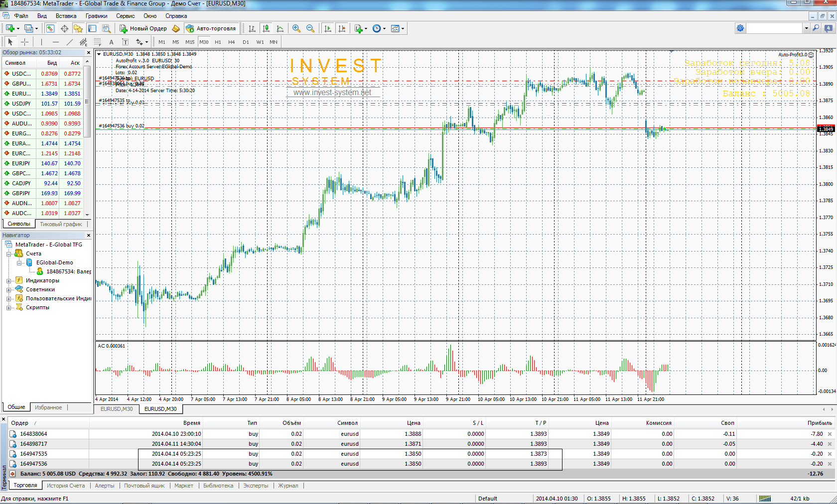Select the crosshair cursor tool
The height and width of the screenshot is (504, 837).
click(x=24, y=42)
